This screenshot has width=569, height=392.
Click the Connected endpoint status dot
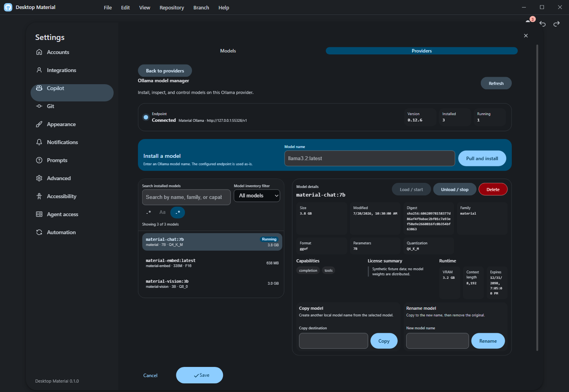(146, 117)
